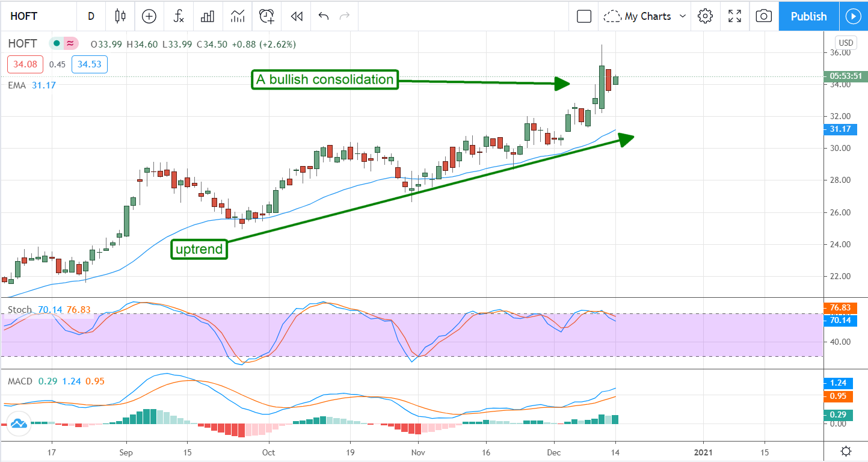
Task: Open the bar-chart financials icon
Action: click(x=208, y=16)
